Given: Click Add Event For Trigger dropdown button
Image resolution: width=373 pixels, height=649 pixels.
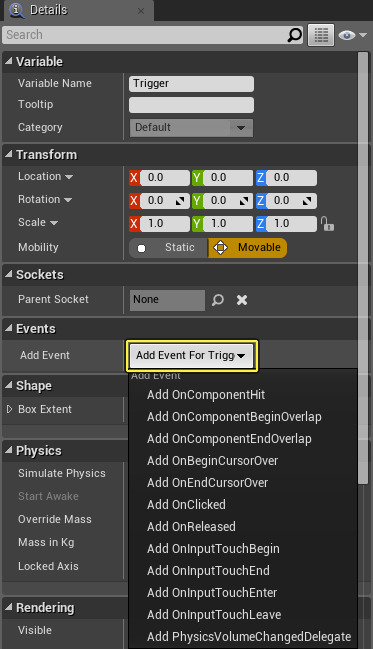Looking at the screenshot, I should (191, 356).
